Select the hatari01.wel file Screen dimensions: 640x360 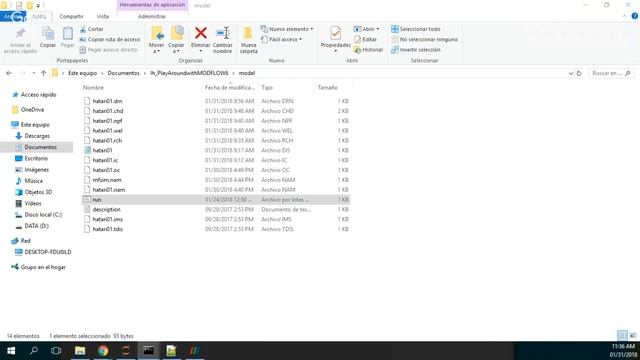(x=216, y=130)
